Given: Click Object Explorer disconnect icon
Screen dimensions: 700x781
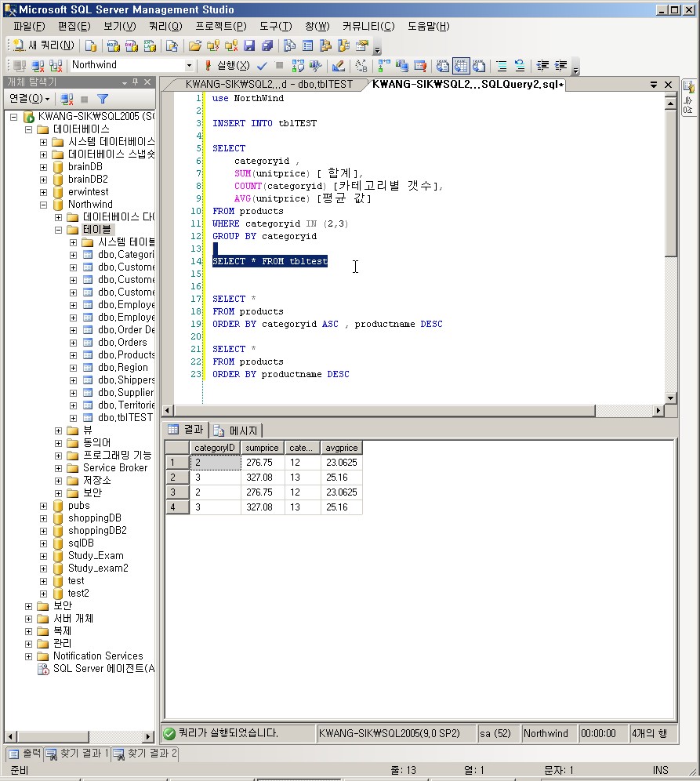Looking at the screenshot, I should [67, 99].
